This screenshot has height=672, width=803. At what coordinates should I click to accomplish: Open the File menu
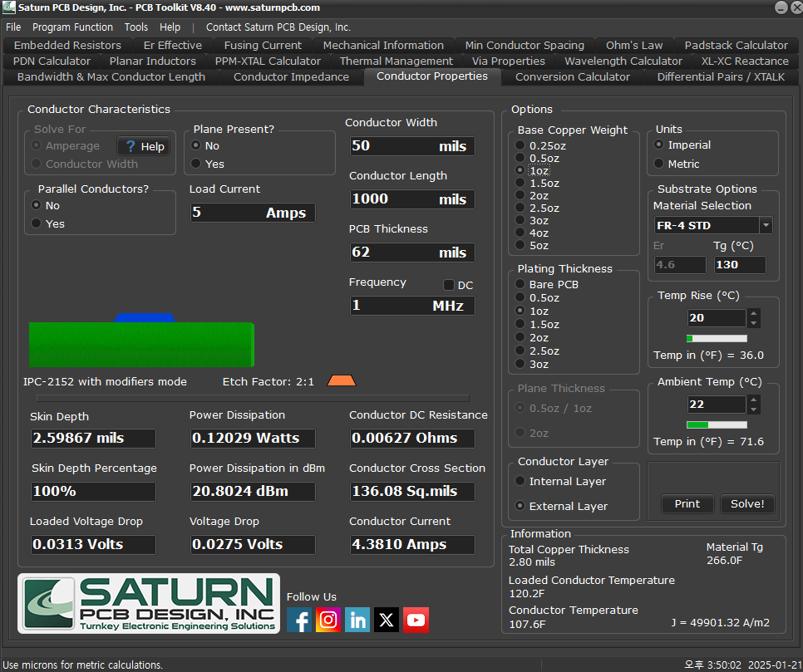click(x=13, y=27)
